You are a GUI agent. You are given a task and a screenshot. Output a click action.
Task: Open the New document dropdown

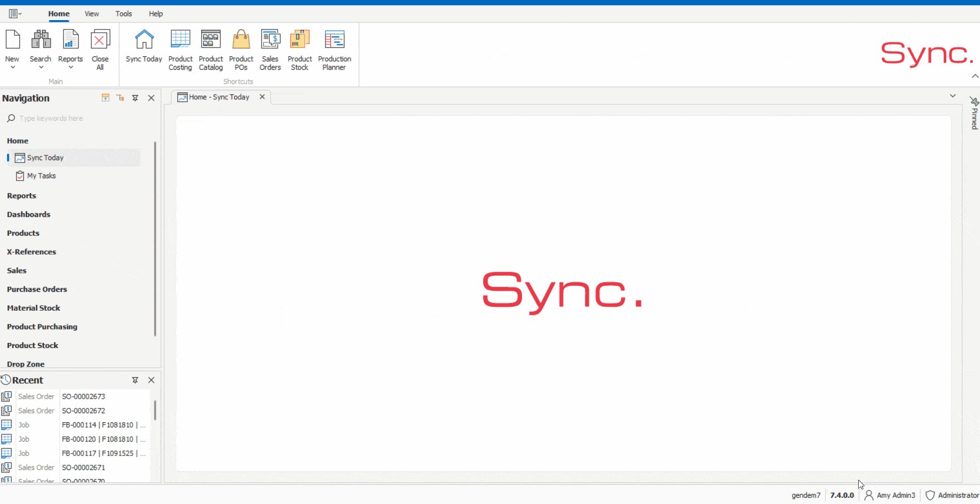coord(12,50)
